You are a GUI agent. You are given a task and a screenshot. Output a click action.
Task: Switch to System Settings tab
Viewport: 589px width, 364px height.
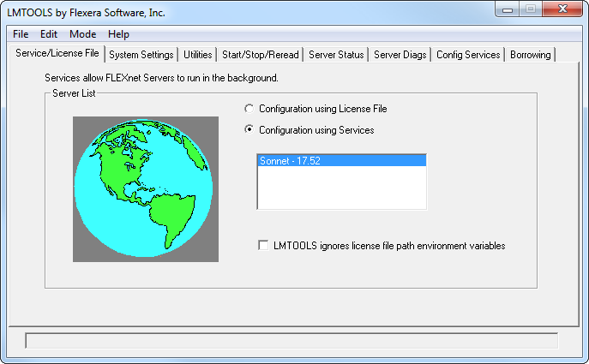[x=141, y=55]
